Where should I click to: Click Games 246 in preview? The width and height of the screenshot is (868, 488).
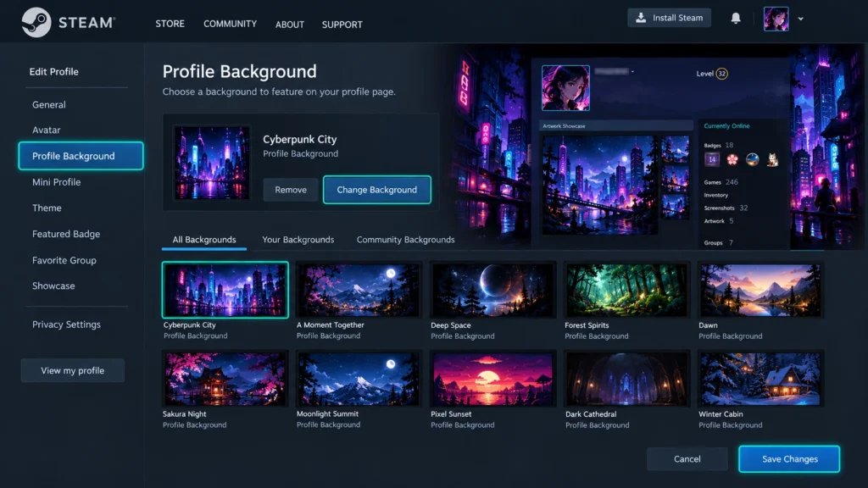point(721,182)
